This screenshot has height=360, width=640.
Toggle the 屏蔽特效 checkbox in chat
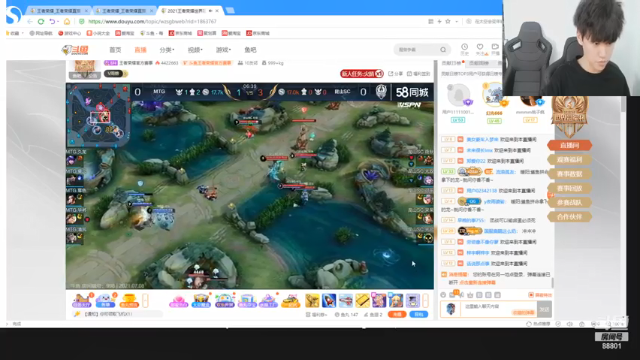531,295
